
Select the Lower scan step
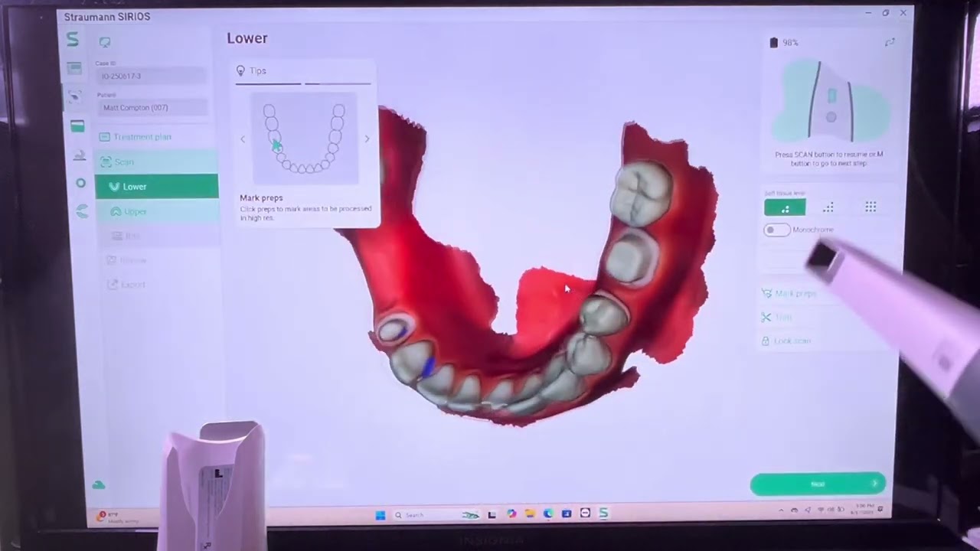point(157,186)
